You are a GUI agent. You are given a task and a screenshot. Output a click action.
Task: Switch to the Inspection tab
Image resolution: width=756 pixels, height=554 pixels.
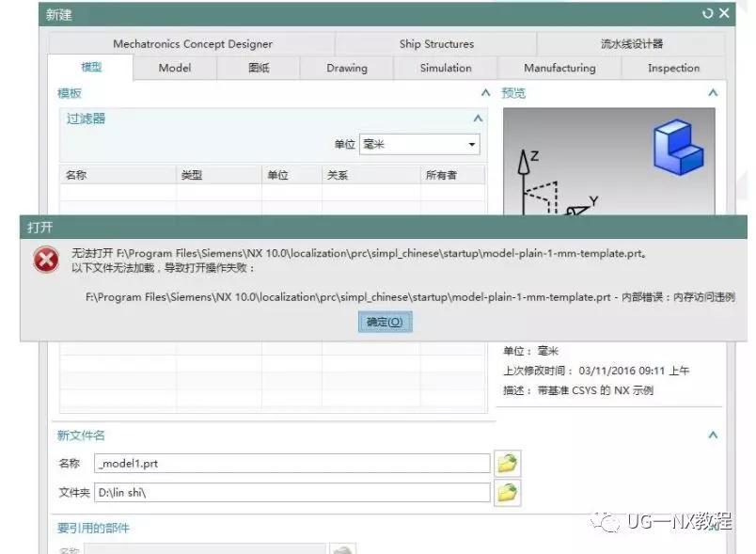(672, 68)
